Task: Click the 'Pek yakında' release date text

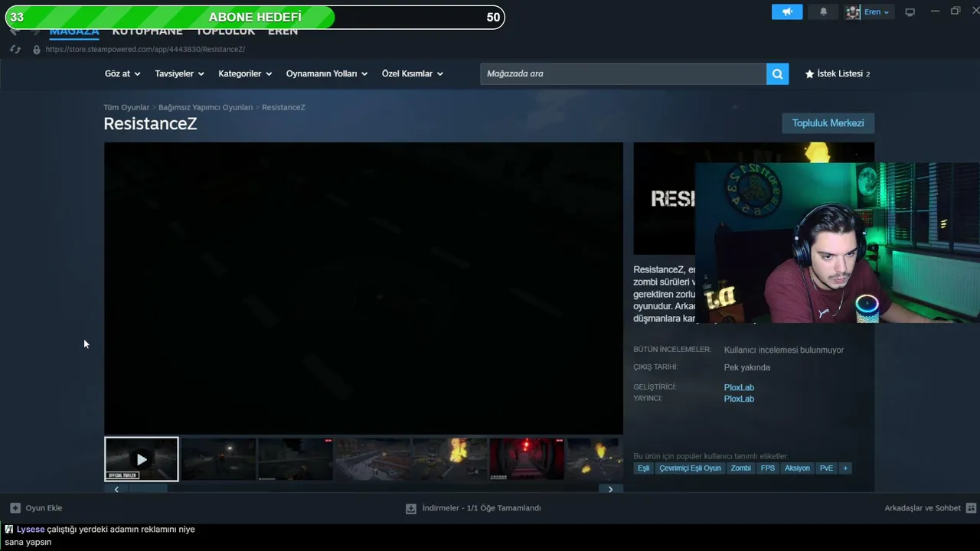Action: point(747,367)
